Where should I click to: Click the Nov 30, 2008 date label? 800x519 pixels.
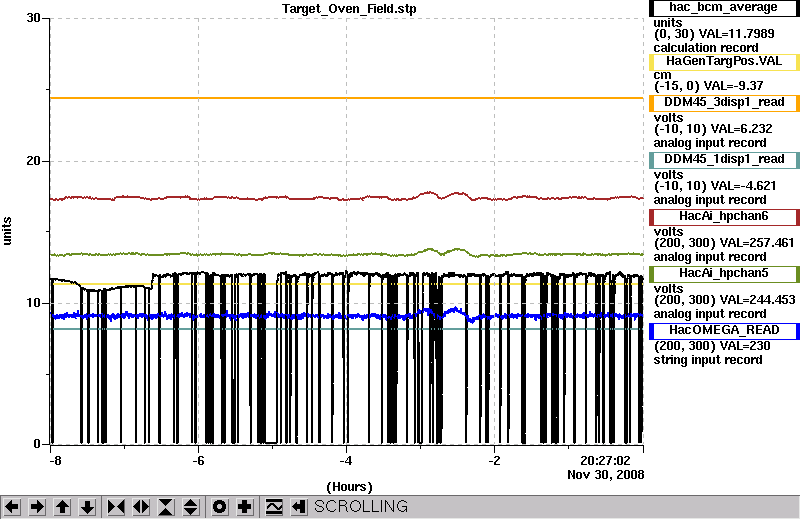tap(606, 475)
